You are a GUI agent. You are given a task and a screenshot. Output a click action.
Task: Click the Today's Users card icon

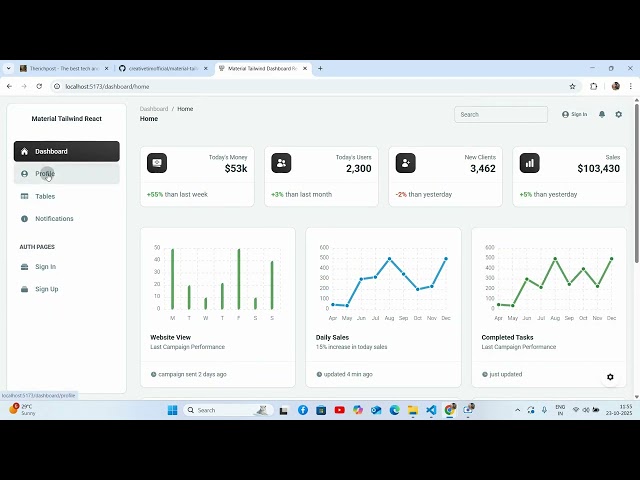281,163
